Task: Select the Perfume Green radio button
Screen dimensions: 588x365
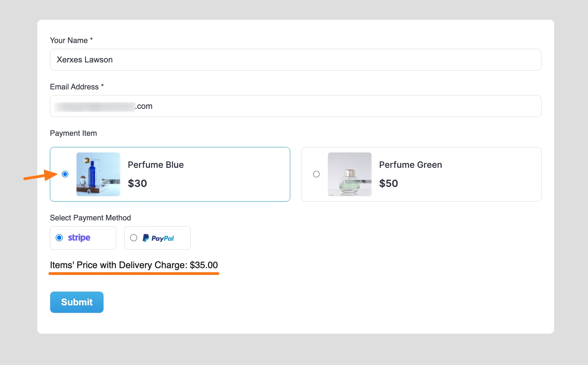Action: click(317, 174)
